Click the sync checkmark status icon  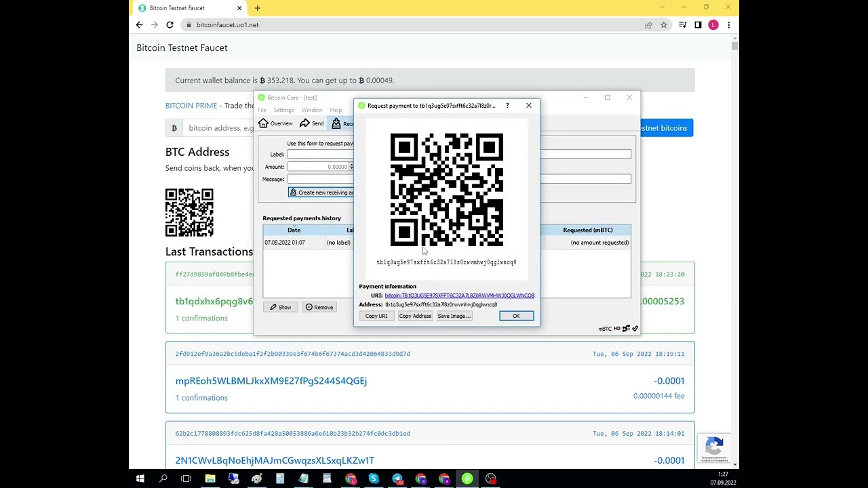coord(635,329)
